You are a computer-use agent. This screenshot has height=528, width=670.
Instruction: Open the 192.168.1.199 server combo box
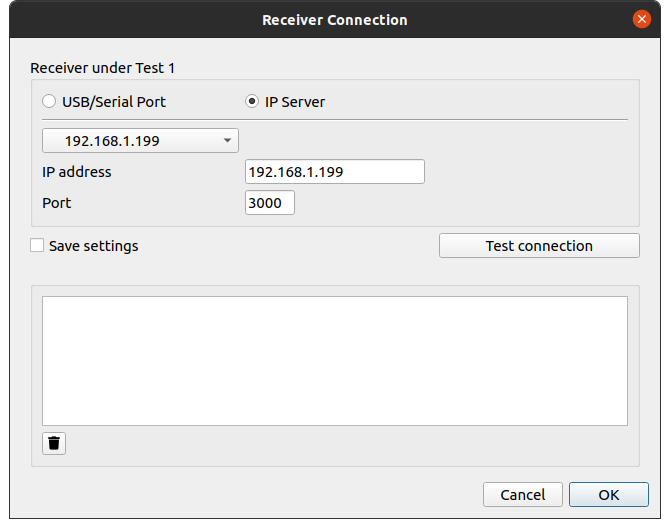pyautogui.click(x=130, y=141)
